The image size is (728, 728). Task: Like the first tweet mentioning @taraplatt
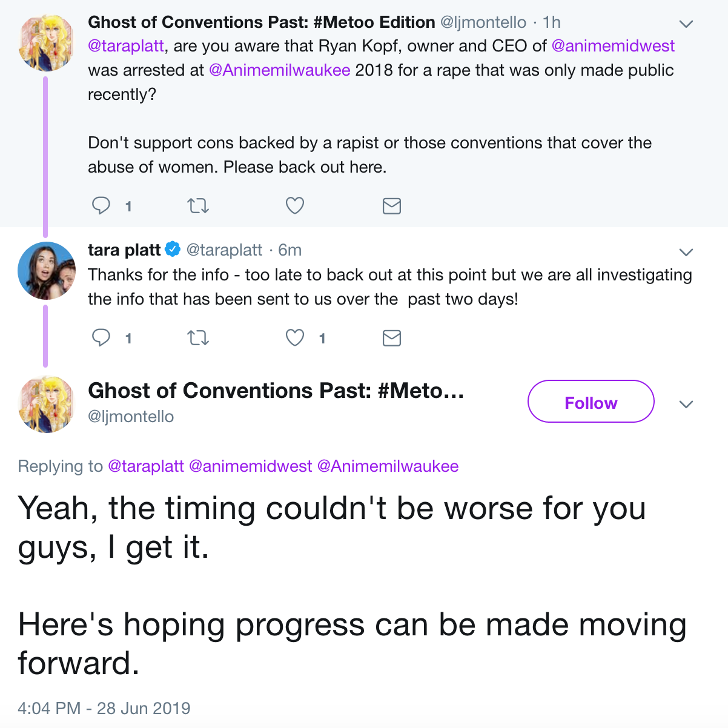(295, 206)
